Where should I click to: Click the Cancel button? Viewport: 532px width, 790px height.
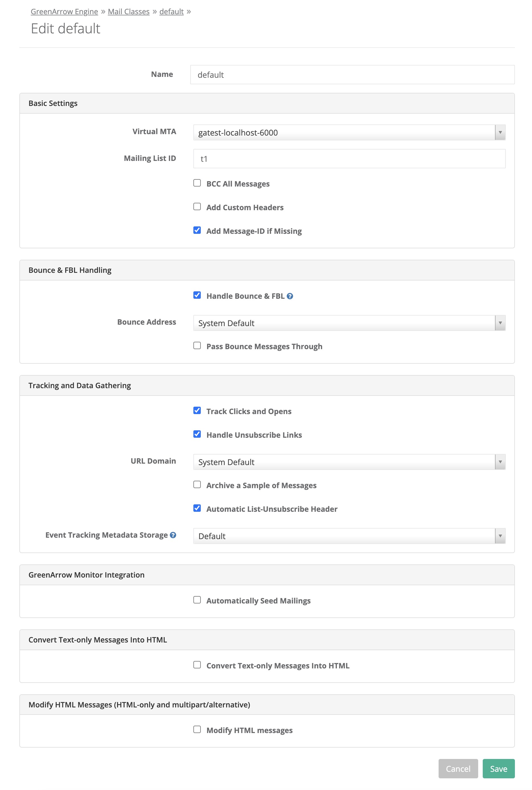[458, 769]
